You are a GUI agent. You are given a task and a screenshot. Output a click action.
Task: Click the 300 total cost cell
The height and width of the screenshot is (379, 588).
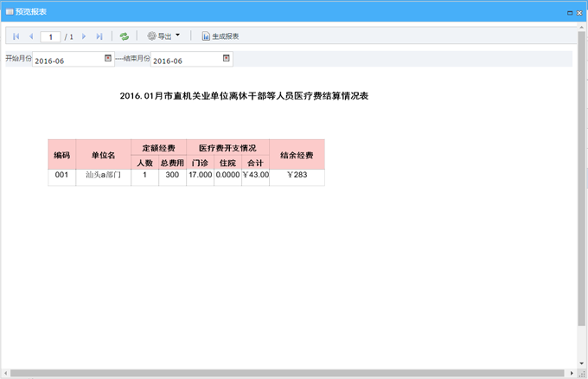pyautogui.click(x=172, y=177)
